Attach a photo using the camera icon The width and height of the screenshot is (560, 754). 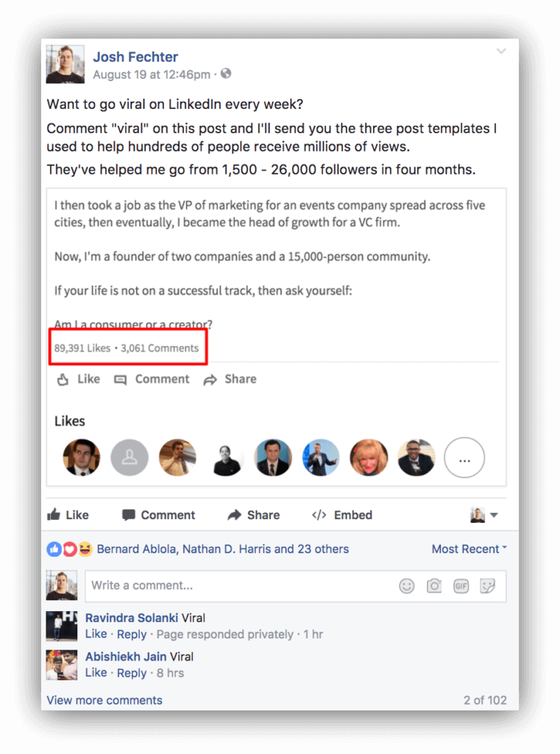[x=434, y=585]
